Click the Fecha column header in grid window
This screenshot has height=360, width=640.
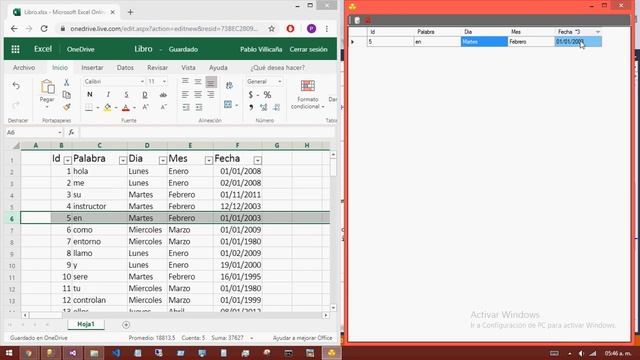578,31
